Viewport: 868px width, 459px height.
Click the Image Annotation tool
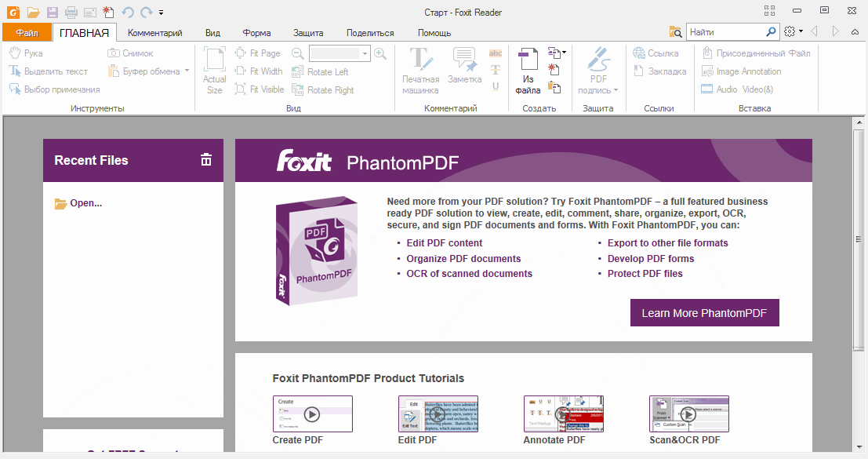tap(741, 71)
